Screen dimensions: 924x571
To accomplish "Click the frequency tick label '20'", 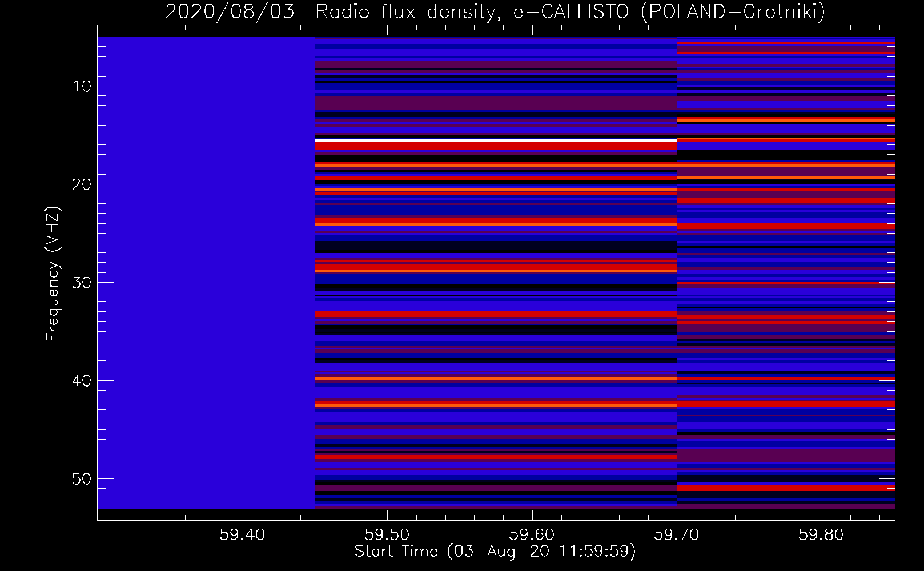I will point(82,184).
